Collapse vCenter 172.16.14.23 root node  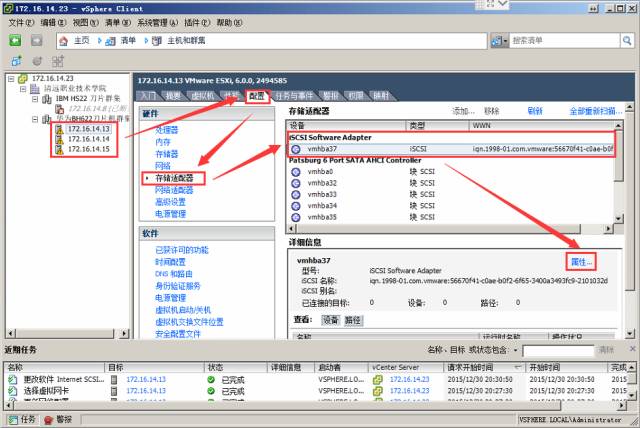click(x=11, y=78)
